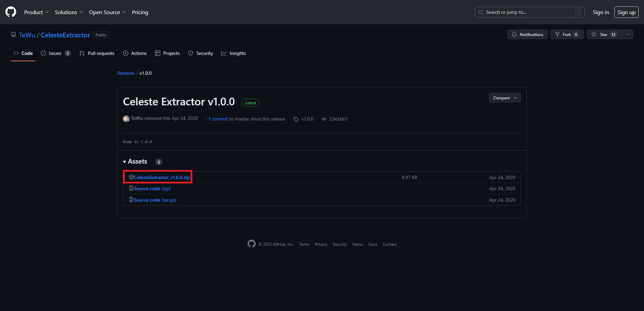Open the Privacy footer link
This screenshot has height=311, width=644.
click(x=321, y=244)
